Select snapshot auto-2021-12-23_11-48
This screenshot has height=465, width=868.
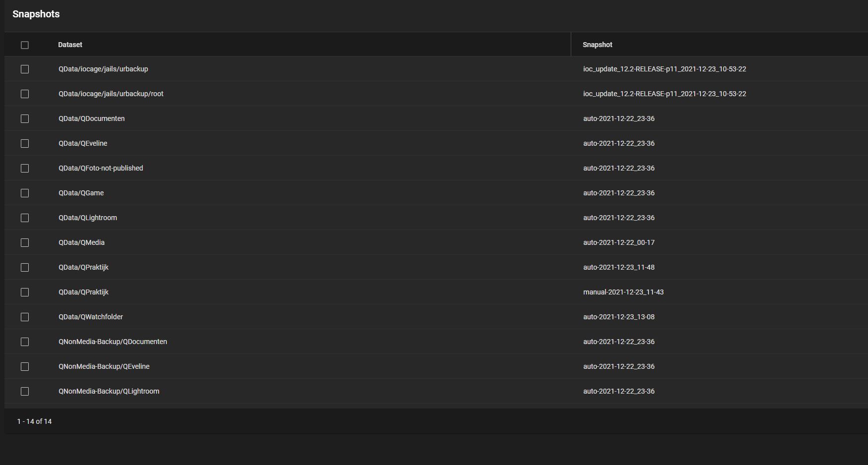[x=619, y=267]
